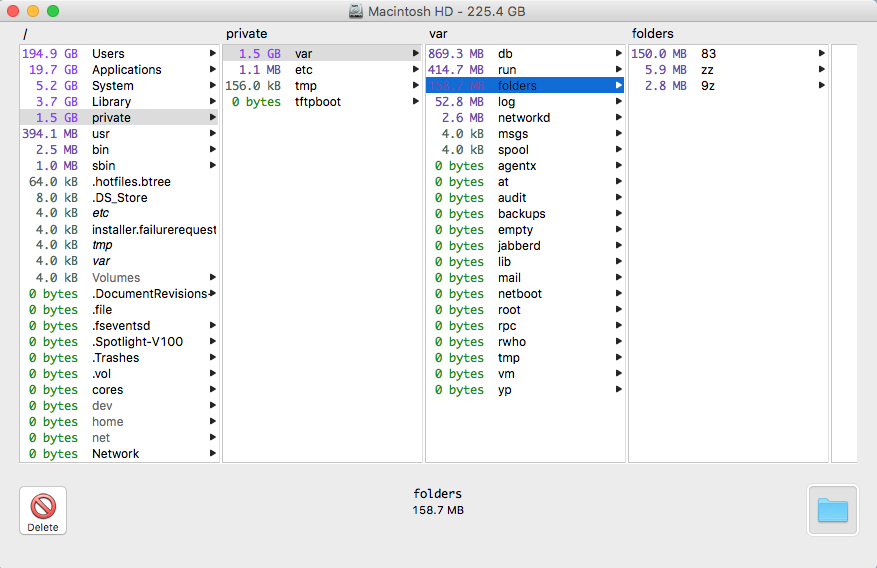This screenshot has height=568, width=877.
Task: Select the .DocumentRevisions folder row
Action: point(119,294)
